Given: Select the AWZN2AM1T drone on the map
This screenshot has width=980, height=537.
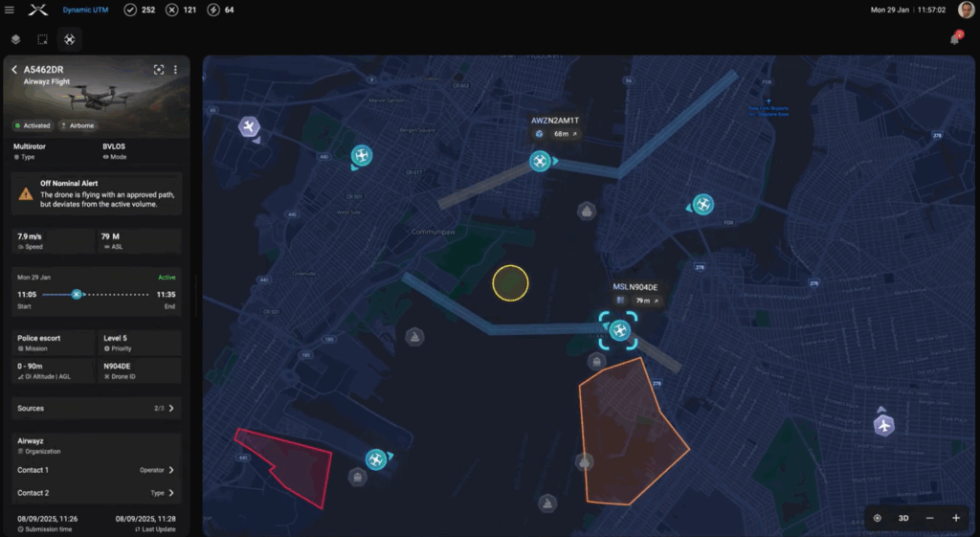Looking at the screenshot, I should pos(541,161).
